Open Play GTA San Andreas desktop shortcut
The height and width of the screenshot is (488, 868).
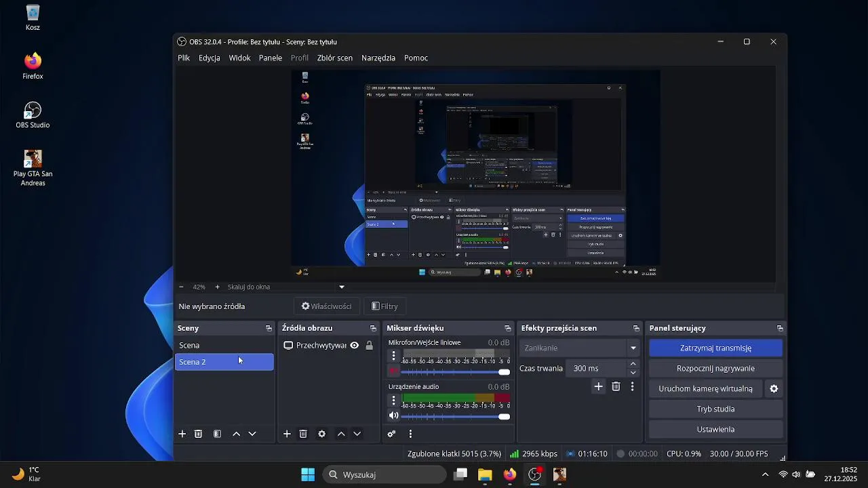[x=33, y=168]
